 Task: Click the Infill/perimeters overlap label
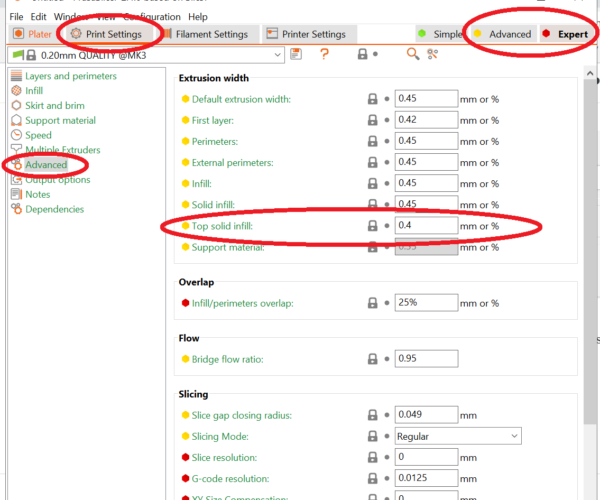[x=243, y=303]
